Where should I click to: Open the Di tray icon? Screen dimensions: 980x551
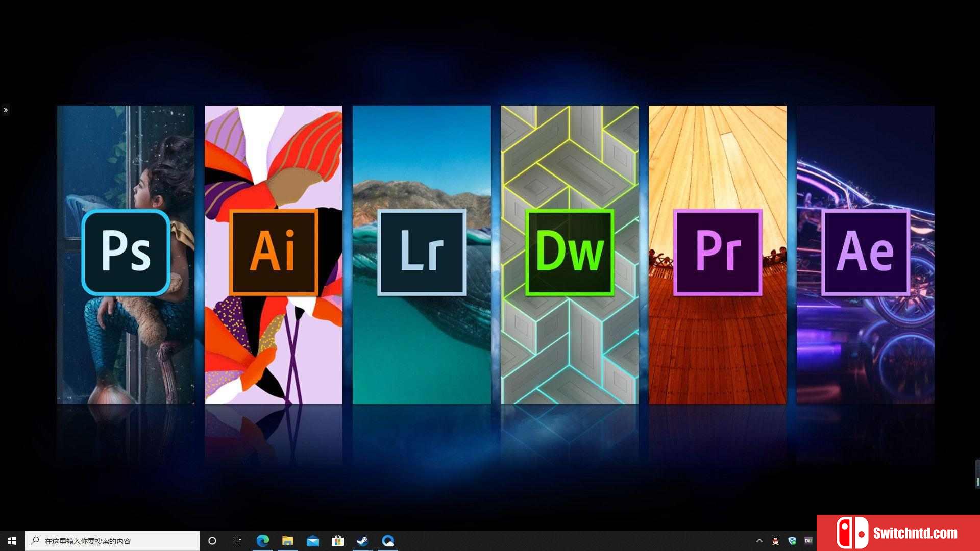point(808,540)
